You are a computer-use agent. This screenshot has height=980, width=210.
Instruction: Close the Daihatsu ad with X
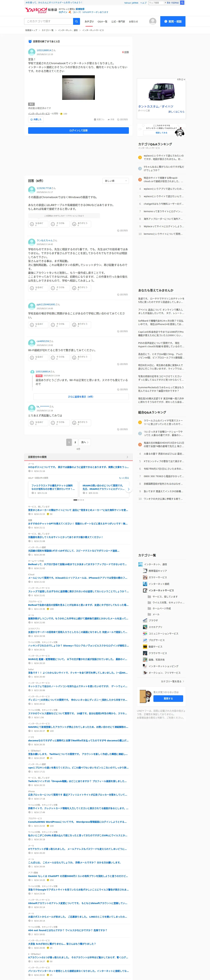[x=184, y=80]
